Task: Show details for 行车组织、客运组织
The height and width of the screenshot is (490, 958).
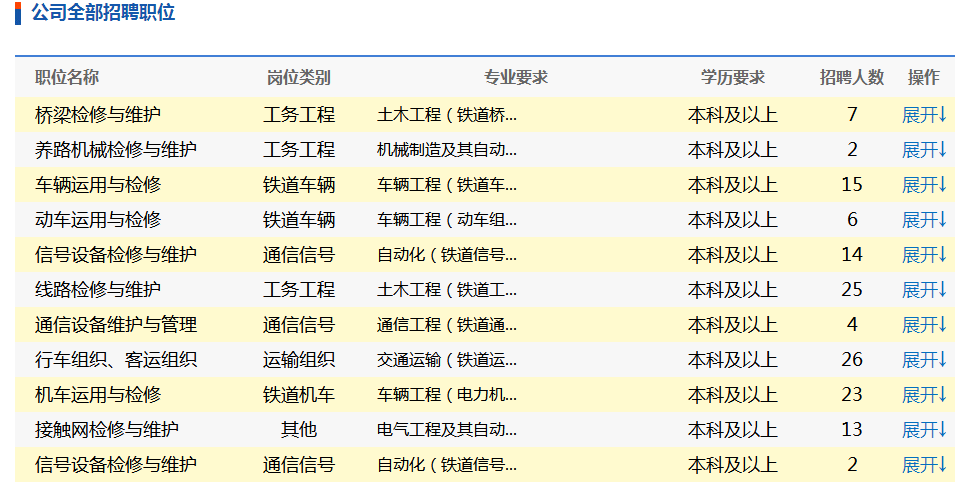Action: (x=923, y=360)
